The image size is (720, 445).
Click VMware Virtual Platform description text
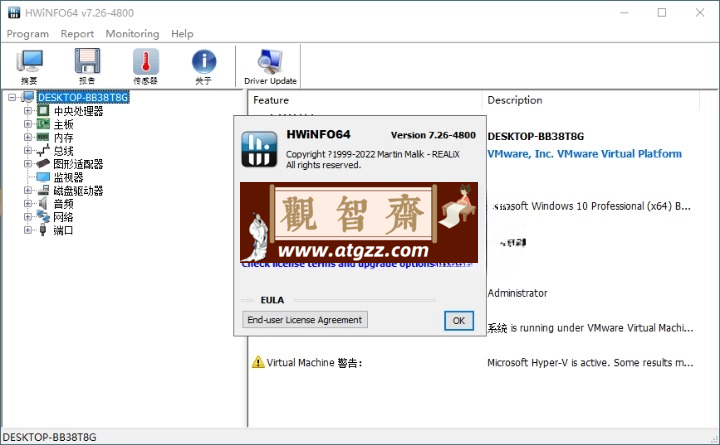point(585,154)
